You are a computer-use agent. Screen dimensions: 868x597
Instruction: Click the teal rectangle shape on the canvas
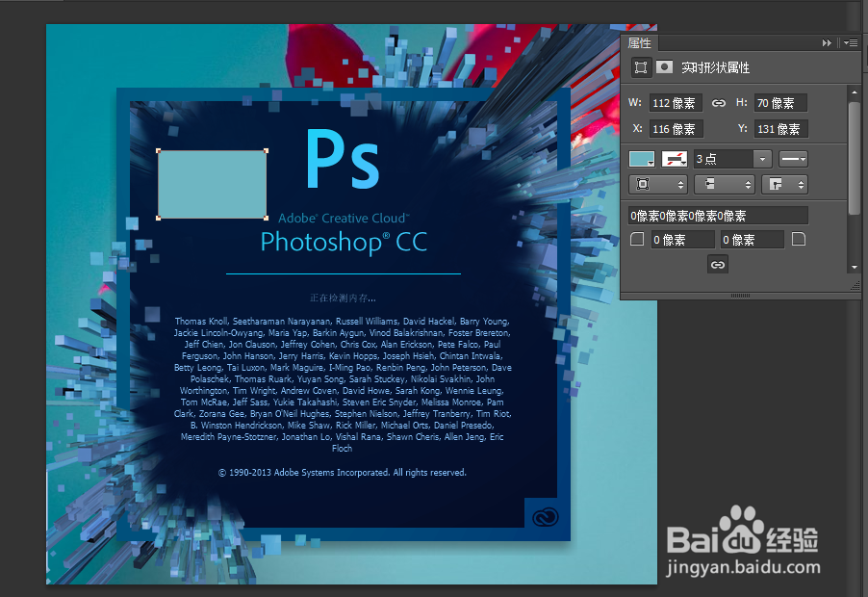coord(212,185)
